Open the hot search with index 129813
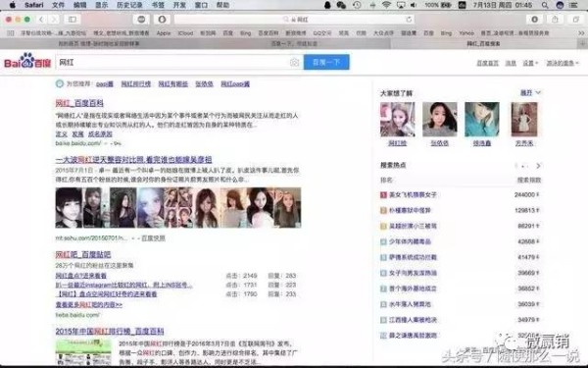 (x=410, y=211)
